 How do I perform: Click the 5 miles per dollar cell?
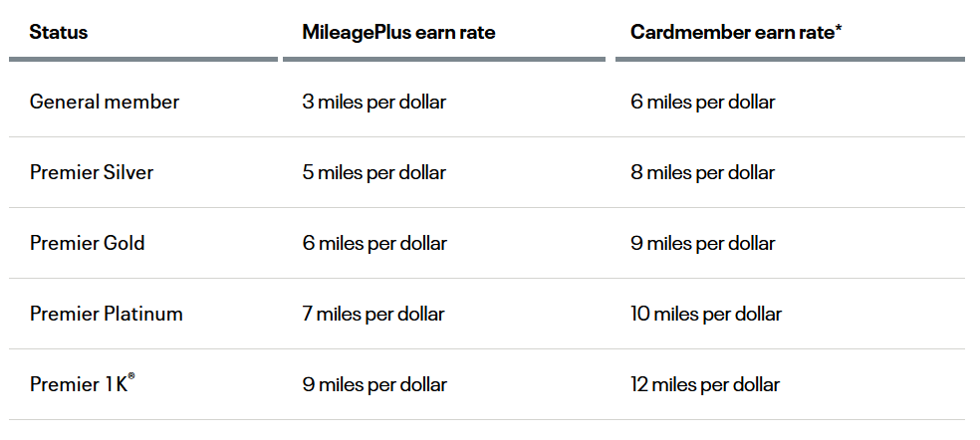[374, 172]
